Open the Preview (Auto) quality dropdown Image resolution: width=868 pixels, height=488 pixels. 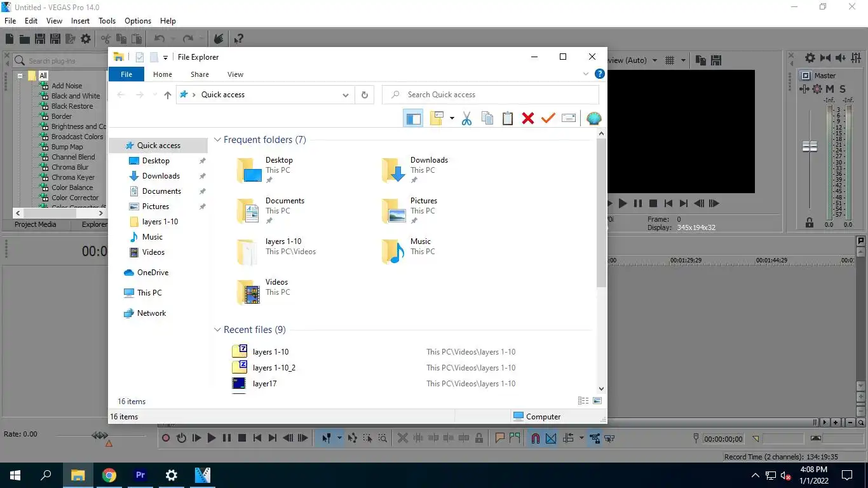656,60
